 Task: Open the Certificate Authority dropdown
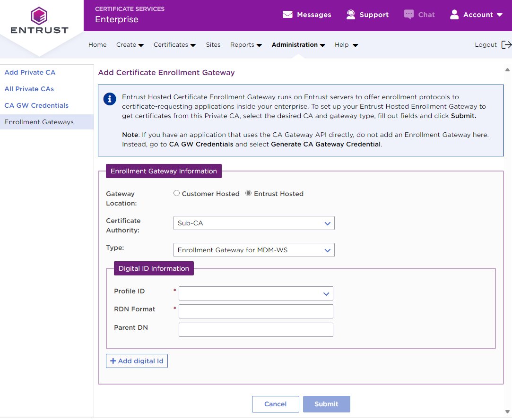(x=254, y=223)
